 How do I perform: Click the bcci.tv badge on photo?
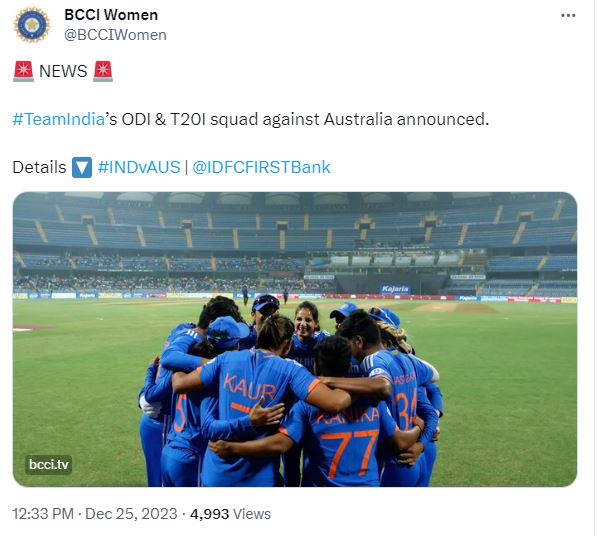[x=48, y=465]
